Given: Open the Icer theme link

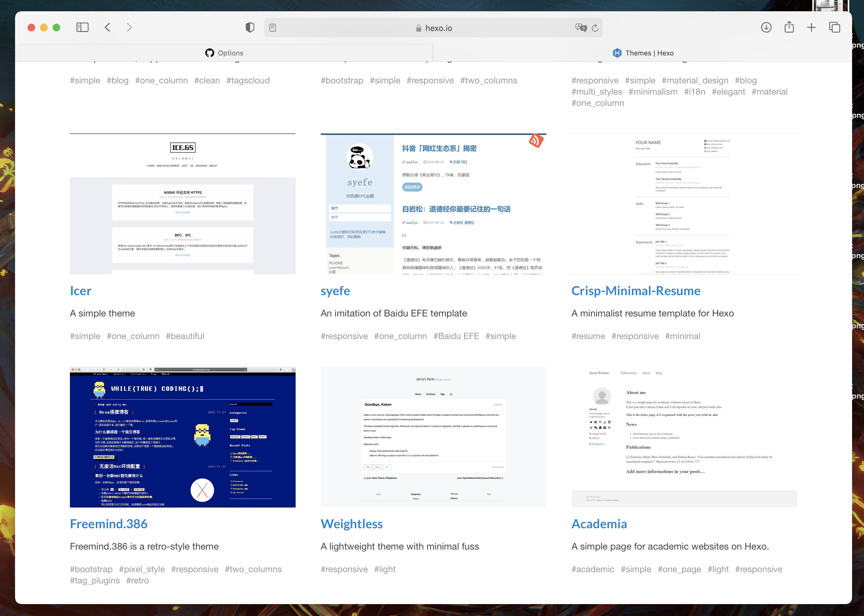Looking at the screenshot, I should [x=81, y=291].
